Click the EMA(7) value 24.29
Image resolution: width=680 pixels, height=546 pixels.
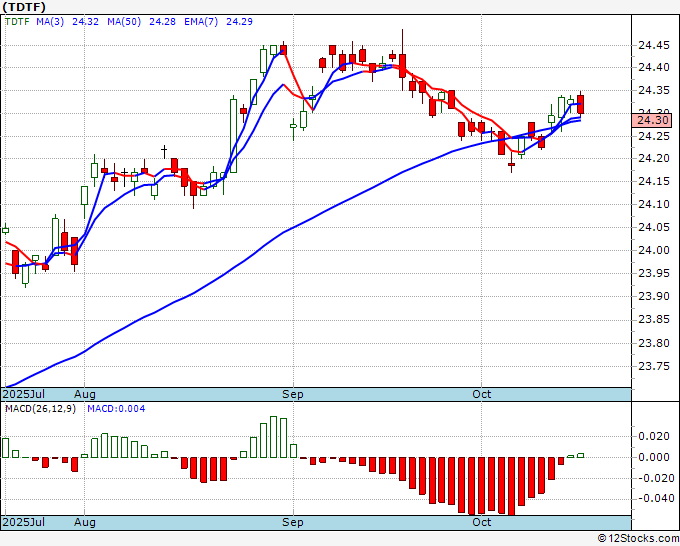click(239, 22)
